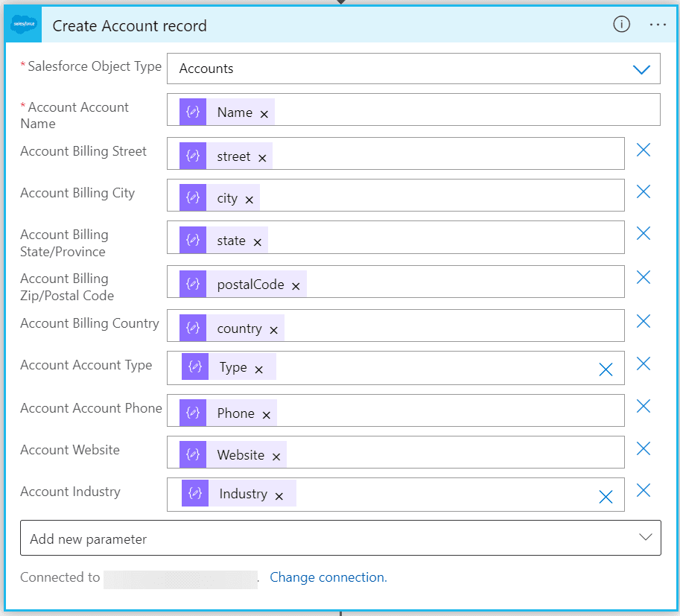Image resolution: width=680 pixels, height=616 pixels.
Task: Click the Salesforce Object Type label
Action: tap(95, 66)
